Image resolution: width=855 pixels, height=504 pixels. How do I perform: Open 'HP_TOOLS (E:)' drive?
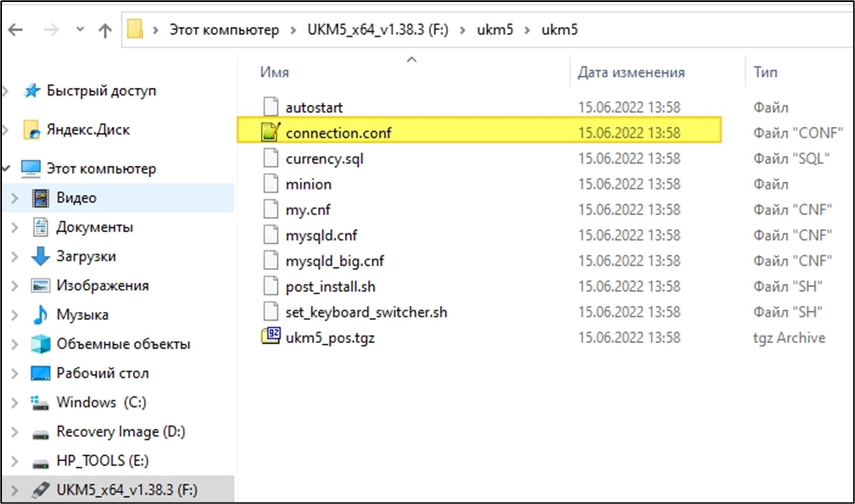[x=102, y=461]
